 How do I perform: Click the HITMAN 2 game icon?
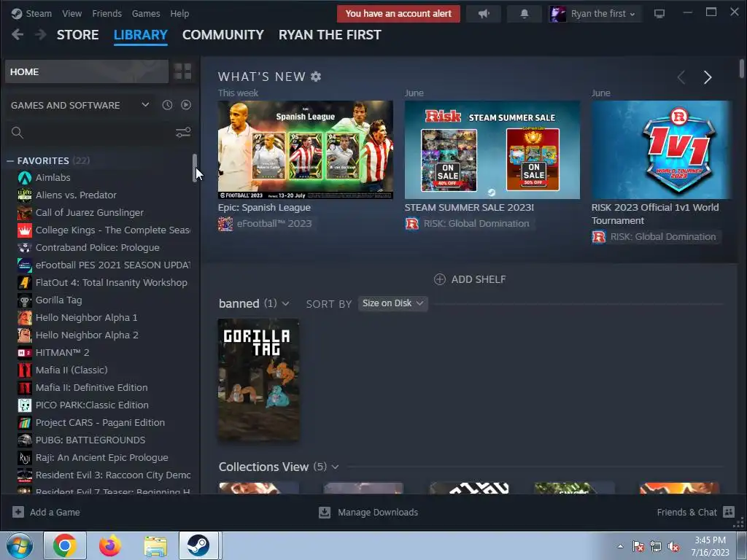24,353
